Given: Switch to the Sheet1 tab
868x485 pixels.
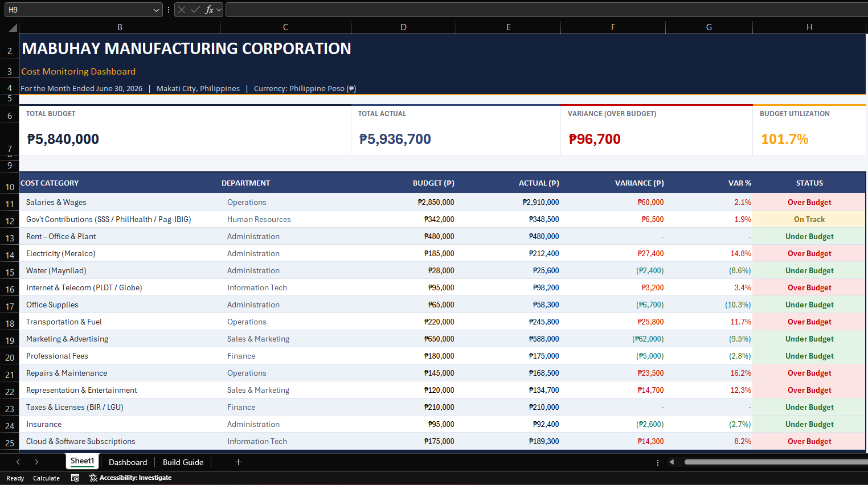Looking at the screenshot, I should [82, 461].
